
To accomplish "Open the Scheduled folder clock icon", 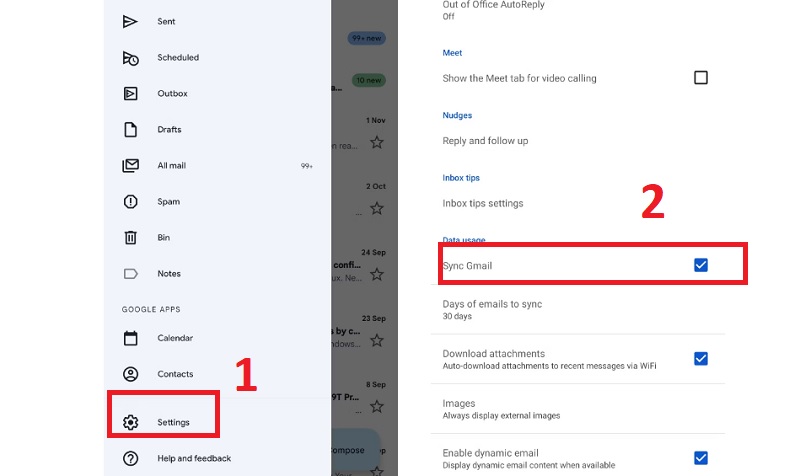I will coord(131,58).
